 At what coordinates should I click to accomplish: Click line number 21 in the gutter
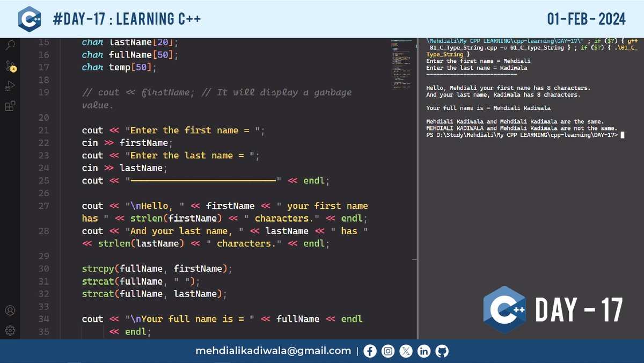43,130
